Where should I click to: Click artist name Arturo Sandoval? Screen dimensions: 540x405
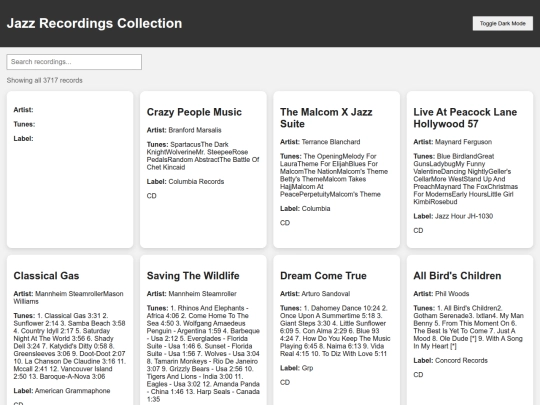pyautogui.click(x=326, y=294)
